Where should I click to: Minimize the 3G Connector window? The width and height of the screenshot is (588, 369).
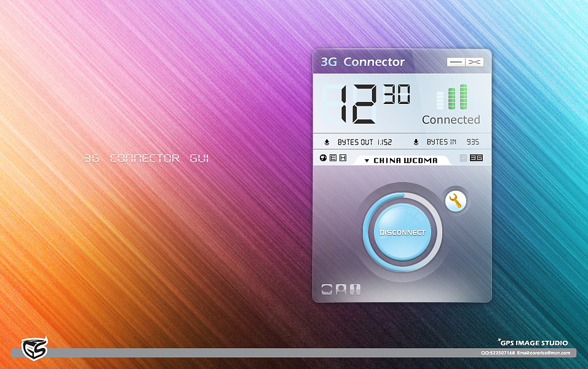[x=456, y=62]
